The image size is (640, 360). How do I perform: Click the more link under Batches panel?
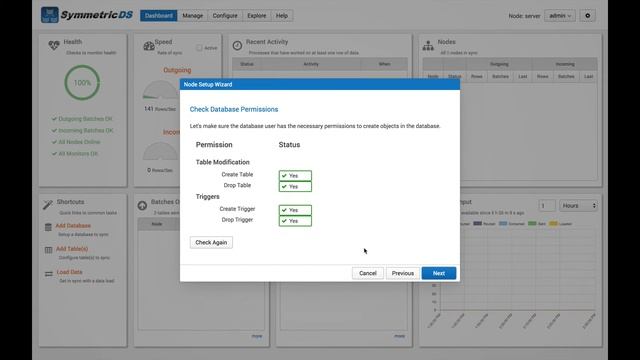click(257, 336)
